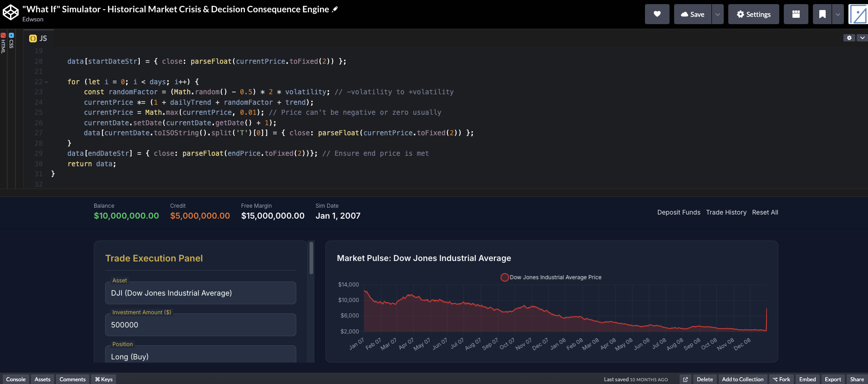
Task: Add this pen to a Collection
Action: pyautogui.click(x=742, y=379)
